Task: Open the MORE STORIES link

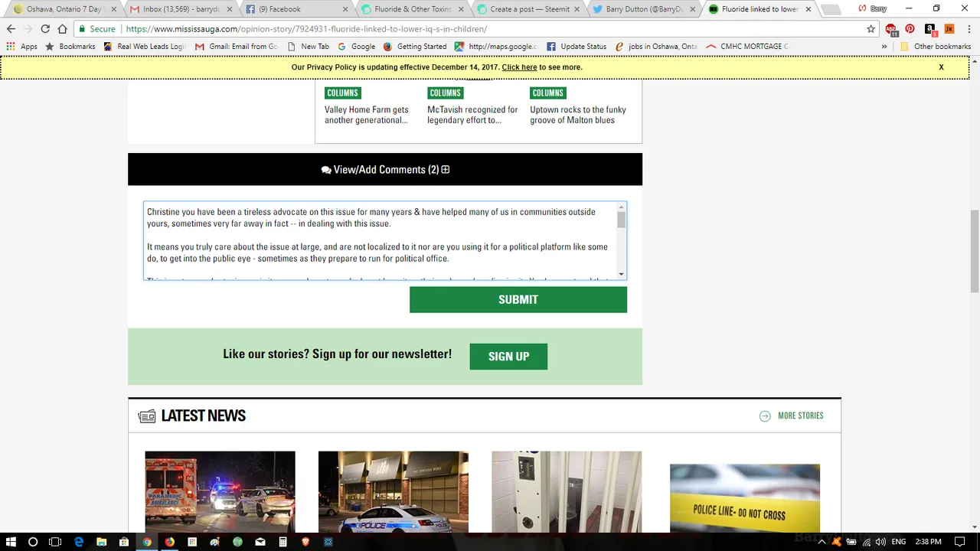Action: pos(791,416)
